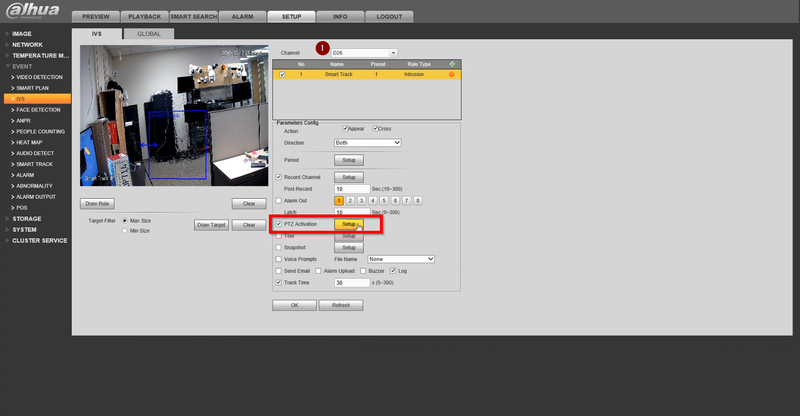Click the Draw Rule button
Viewport: 800px width, 416px height.
tap(97, 204)
